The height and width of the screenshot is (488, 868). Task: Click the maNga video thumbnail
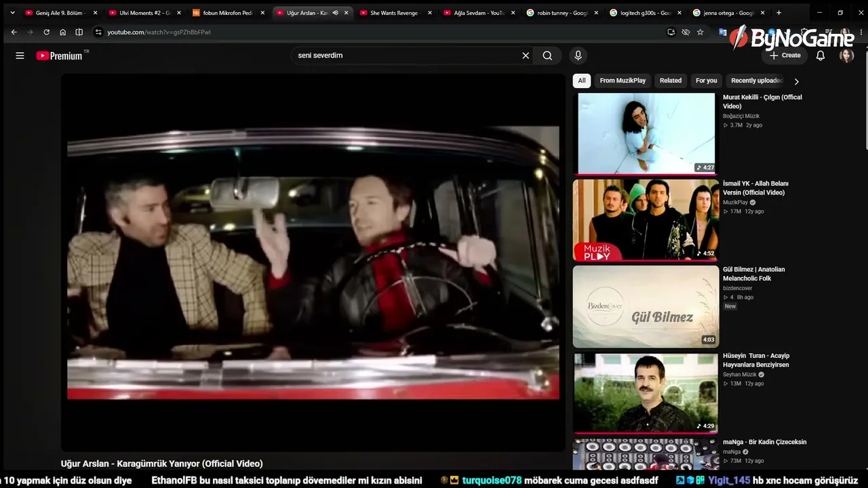point(646,454)
